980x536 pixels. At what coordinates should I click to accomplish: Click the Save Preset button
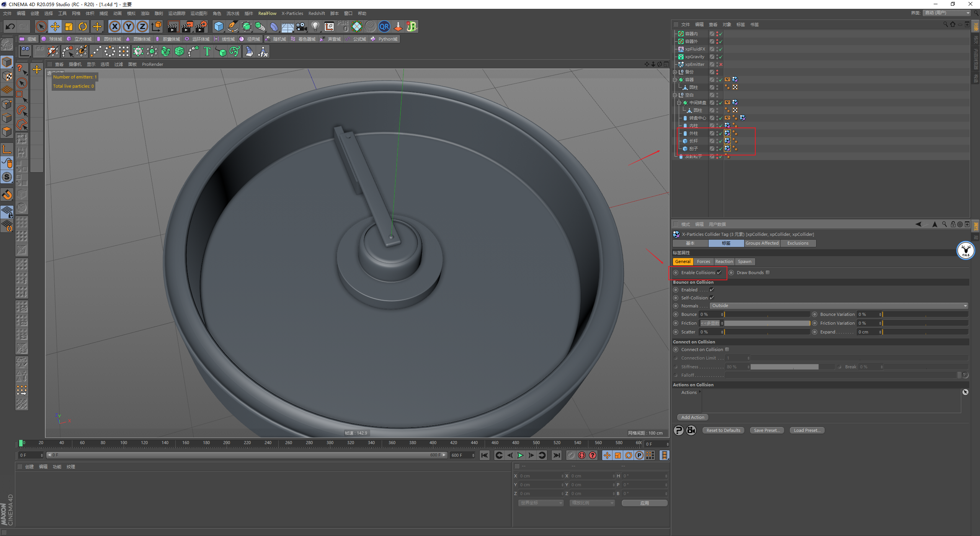pos(767,430)
